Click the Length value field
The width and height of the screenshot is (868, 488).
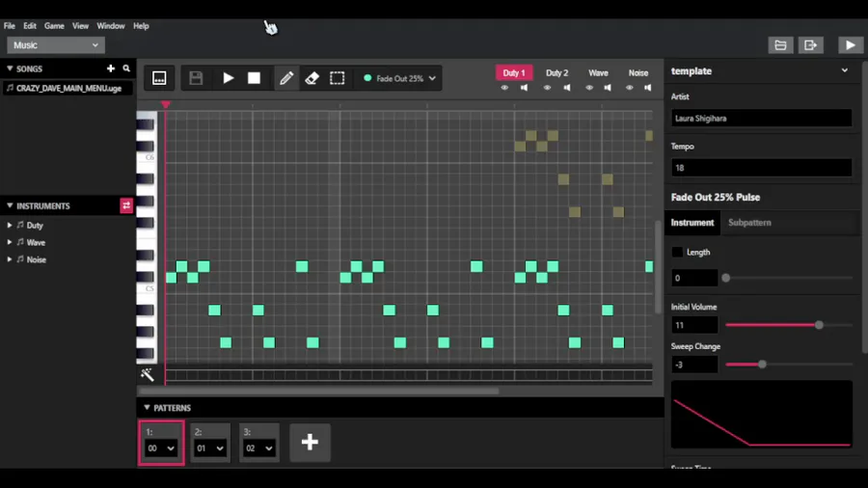[x=694, y=278]
